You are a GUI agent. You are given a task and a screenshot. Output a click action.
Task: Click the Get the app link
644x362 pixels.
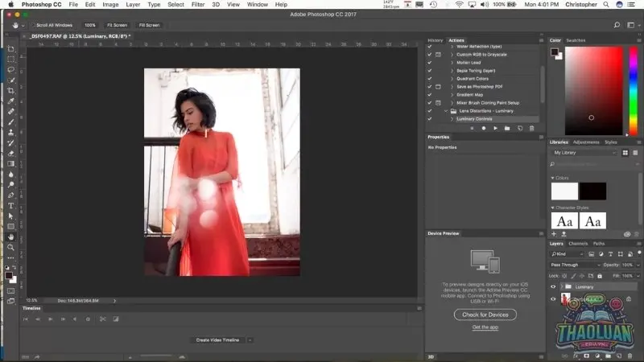pyautogui.click(x=485, y=327)
